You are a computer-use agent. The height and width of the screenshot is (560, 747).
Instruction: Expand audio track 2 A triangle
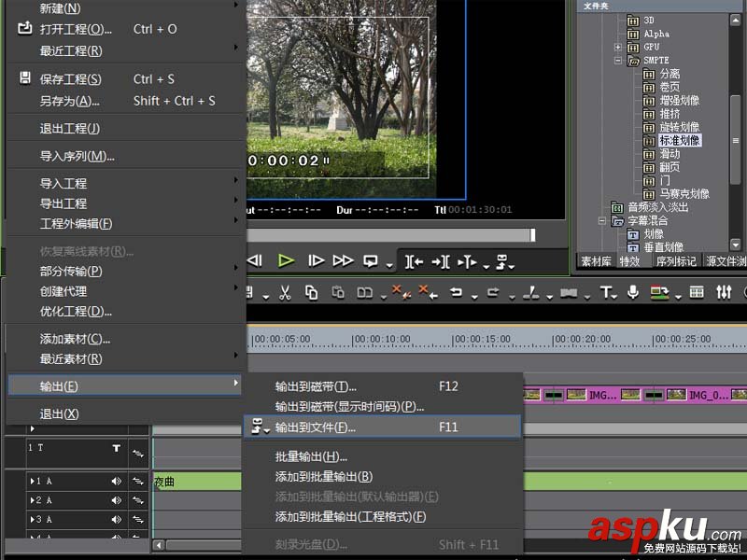[x=33, y=500]
